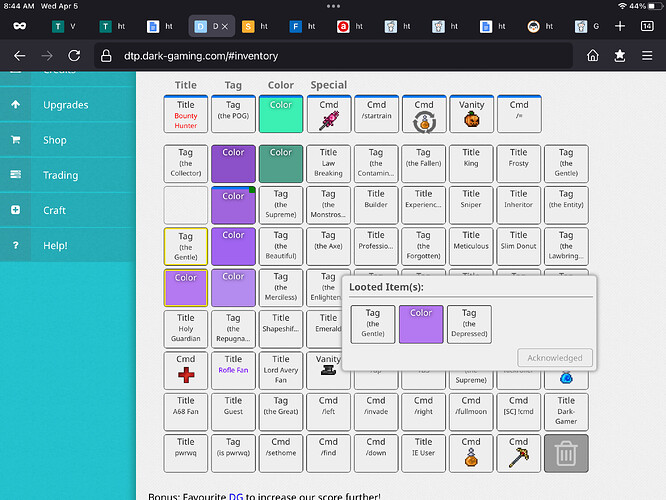Switch to the orange S tab

point(255,26)
